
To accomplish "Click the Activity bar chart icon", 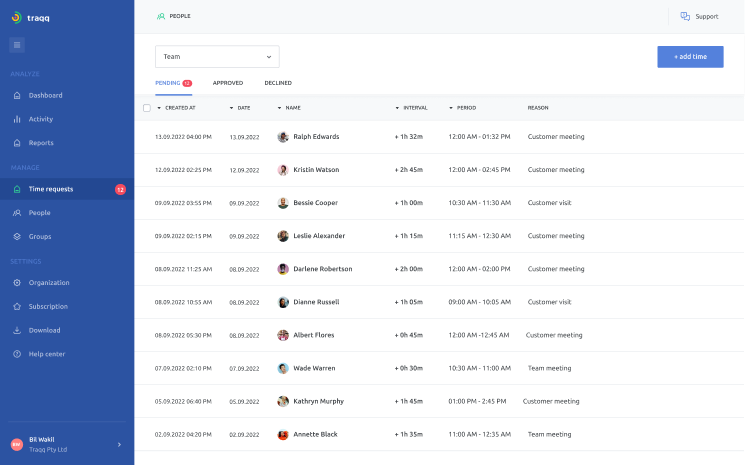I will tap(17, 119).
